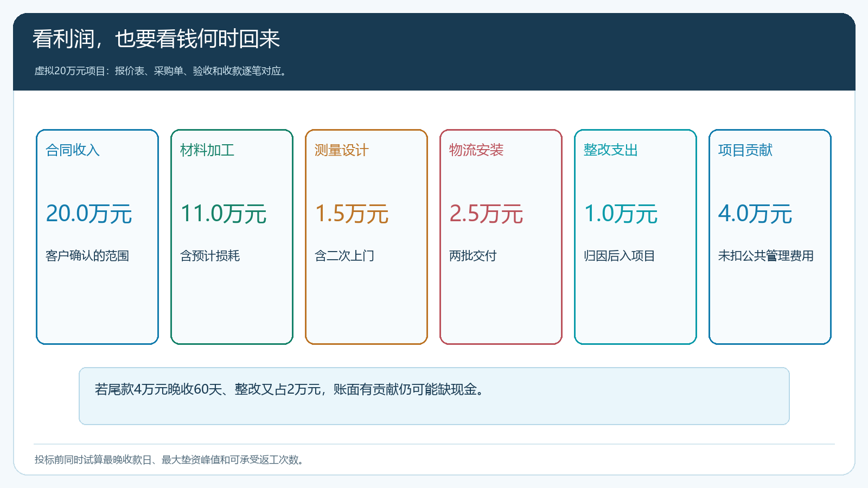The image size is (868, 488).
Task: Click the slide title 看利润，也要看钱何时回来
Action: [x=156, y=39]
